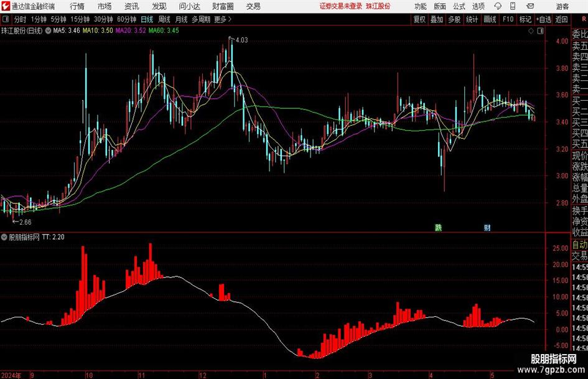
Task: Click the 多股 multi-stock button
Action: tap(454, 19)
